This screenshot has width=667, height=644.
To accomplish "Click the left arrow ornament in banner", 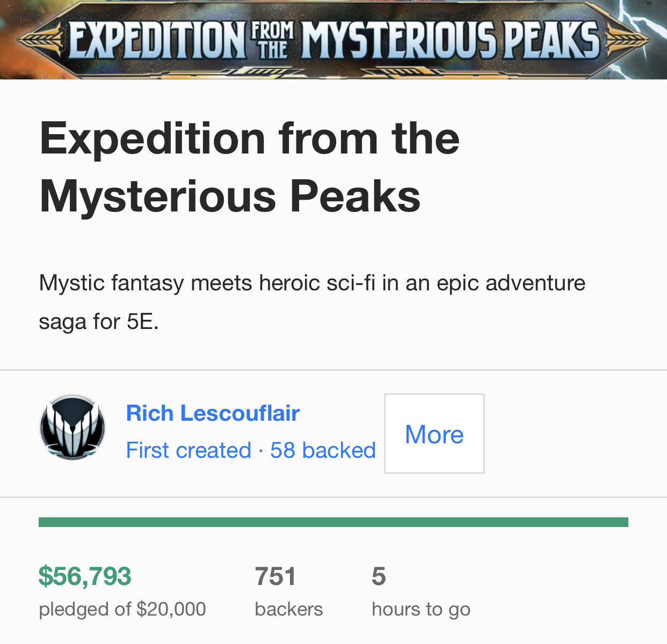I will (41, 41).
